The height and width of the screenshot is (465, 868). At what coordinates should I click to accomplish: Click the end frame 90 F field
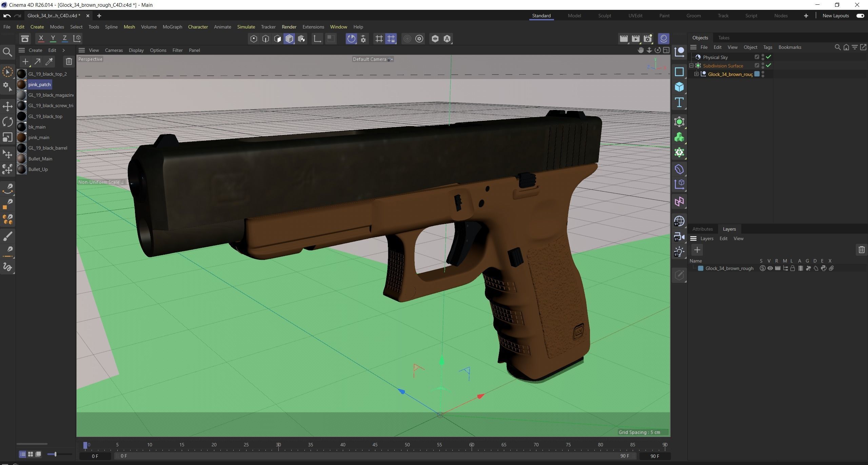[x=655, y=456]
